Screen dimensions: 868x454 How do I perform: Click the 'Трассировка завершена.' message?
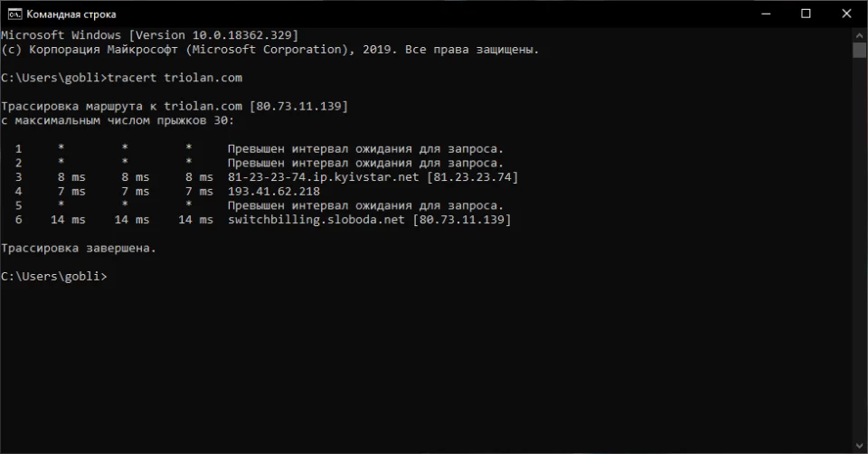[79, 248]
